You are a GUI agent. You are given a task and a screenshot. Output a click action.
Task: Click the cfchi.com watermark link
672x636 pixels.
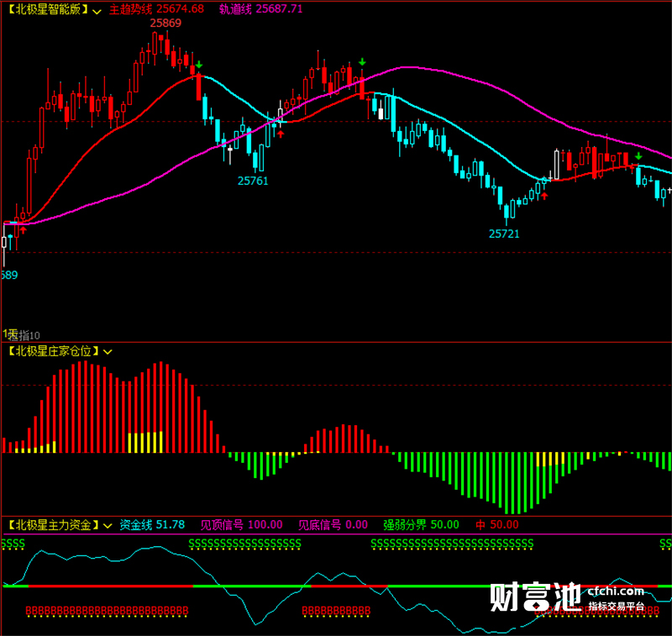[x=616, y=591]
